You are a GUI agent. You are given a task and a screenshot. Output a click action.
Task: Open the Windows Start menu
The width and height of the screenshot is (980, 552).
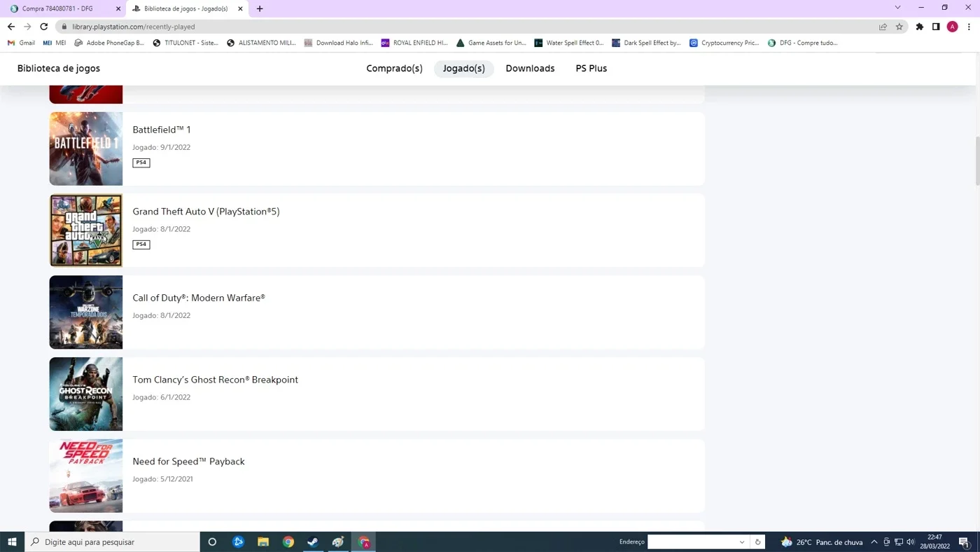click(x=12, y=542)
